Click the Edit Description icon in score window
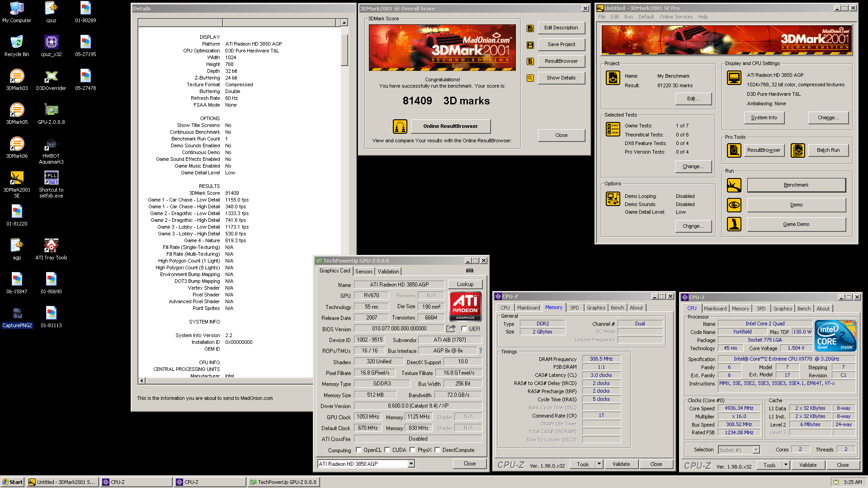Image resolution: width=868 pixels, height=488 pixels. coord(530,28)
